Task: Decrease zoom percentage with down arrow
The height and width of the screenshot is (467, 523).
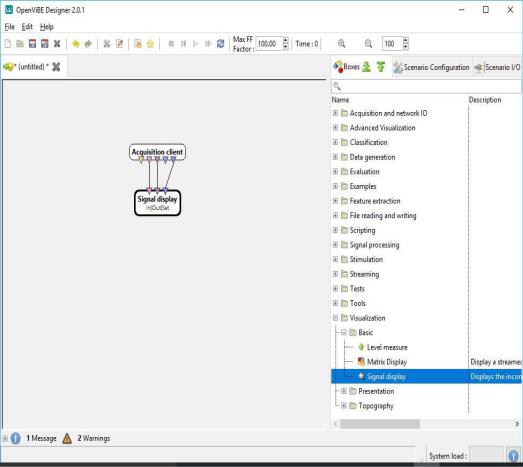Action: point(406,47)
